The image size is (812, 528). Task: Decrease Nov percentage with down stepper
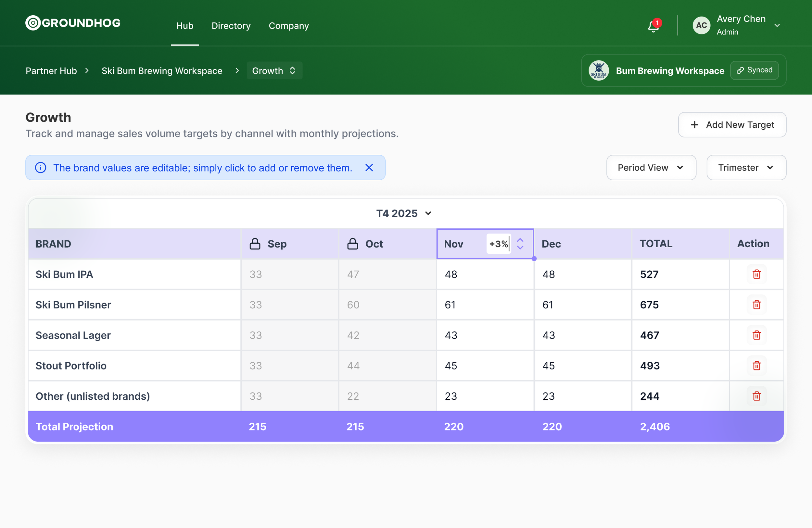(520, 248)
